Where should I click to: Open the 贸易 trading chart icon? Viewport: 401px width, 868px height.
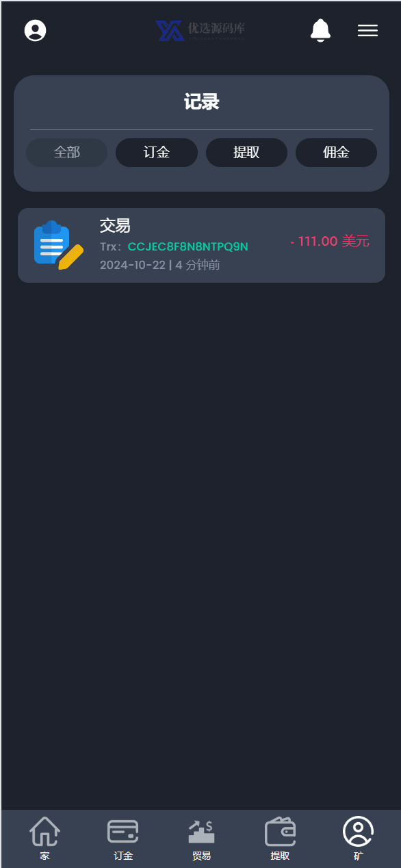coord(201,831)
